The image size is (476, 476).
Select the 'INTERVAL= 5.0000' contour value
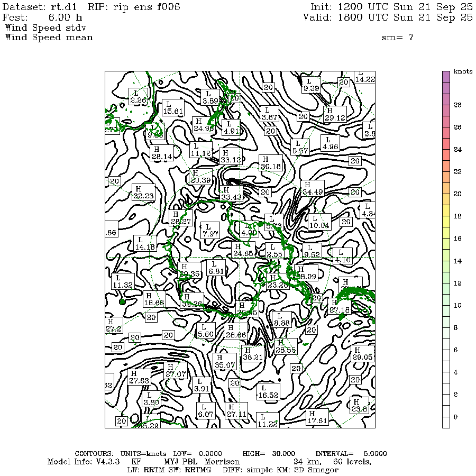(351, 454)
